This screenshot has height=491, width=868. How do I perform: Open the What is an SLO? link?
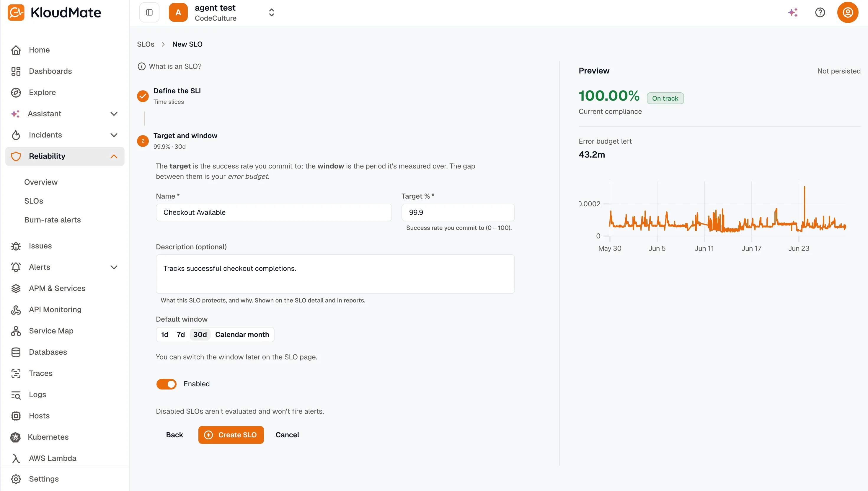[x=175, y=66]
